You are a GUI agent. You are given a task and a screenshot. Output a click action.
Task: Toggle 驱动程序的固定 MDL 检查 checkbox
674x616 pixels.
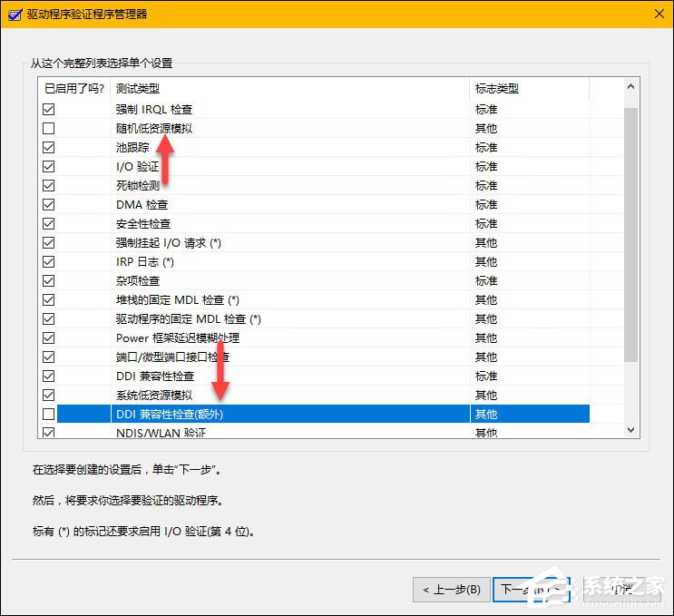tap(49, 318)
